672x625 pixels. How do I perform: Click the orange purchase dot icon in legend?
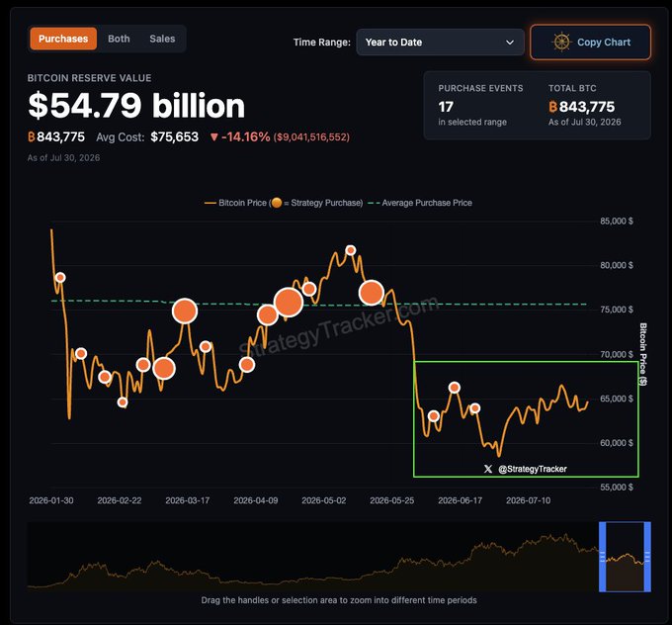277,203
